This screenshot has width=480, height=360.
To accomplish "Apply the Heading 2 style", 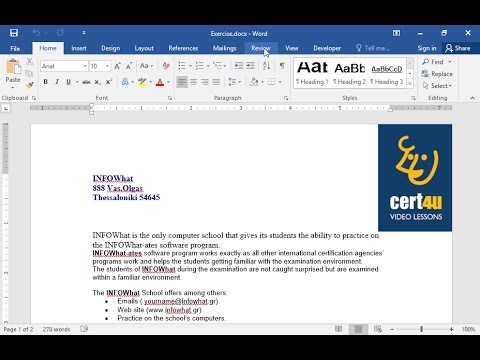I will click(x=350, y=73).
